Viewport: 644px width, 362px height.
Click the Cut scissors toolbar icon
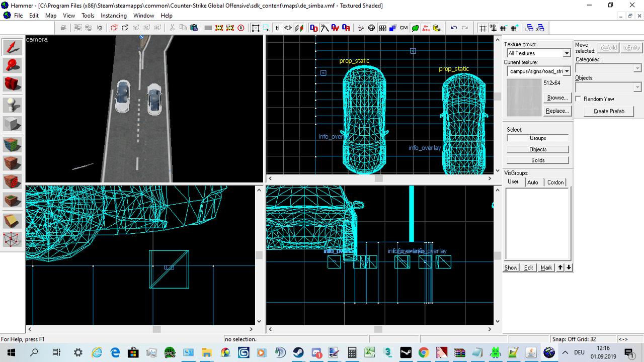click(172, 28)
